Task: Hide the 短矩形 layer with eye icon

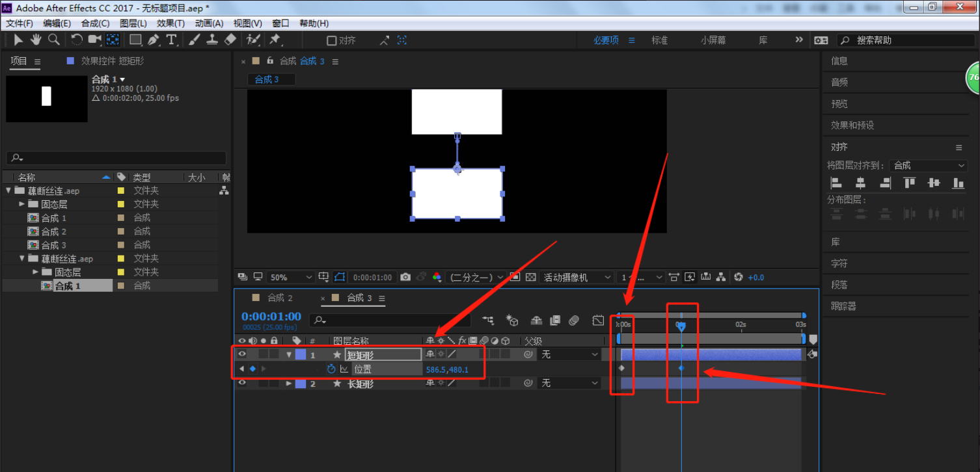Action: pyautogui.click(x=242, y=354)
